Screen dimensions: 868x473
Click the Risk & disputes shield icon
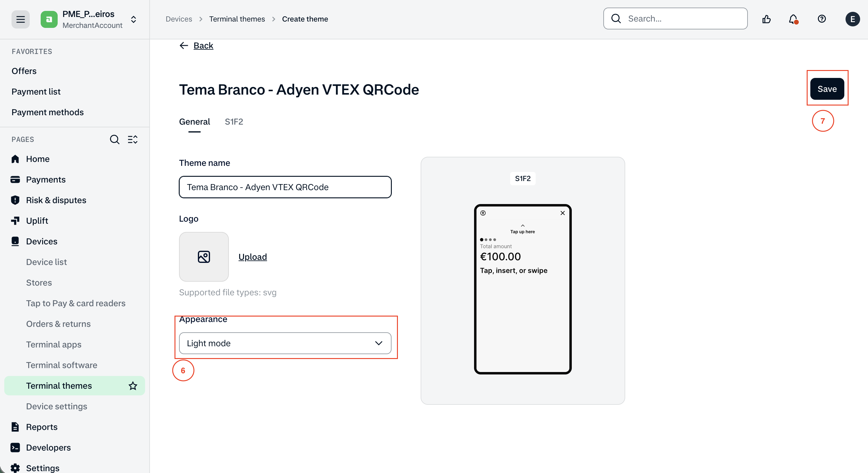15,200
